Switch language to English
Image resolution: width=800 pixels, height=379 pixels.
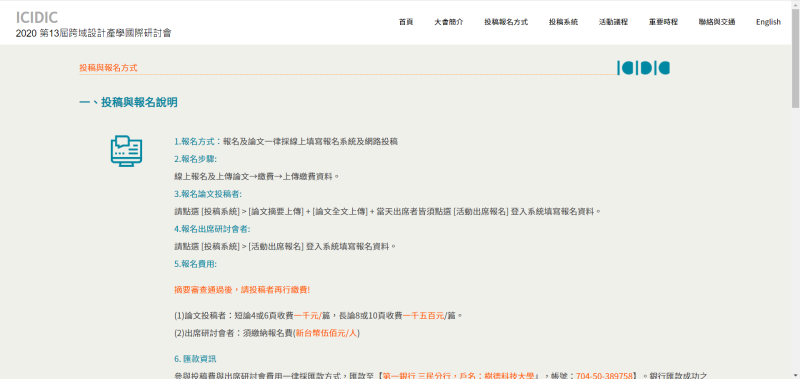(768, 22)
